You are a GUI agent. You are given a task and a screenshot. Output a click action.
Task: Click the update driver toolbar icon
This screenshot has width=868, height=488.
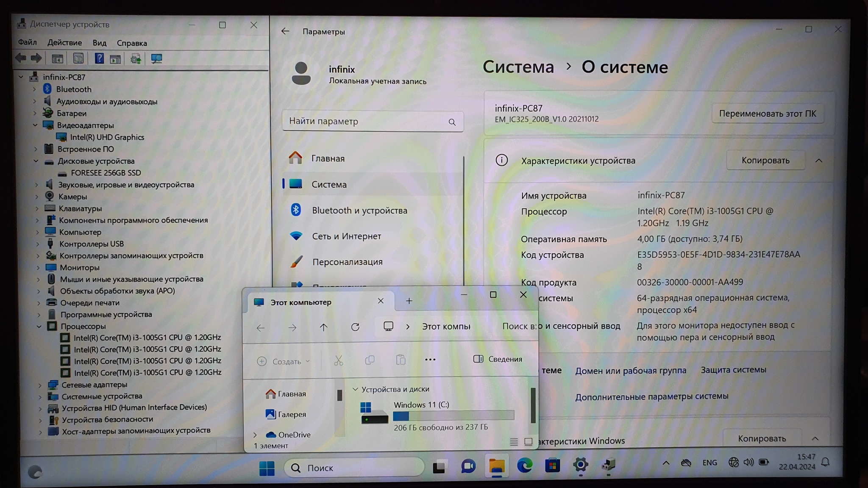click(136, 58)
